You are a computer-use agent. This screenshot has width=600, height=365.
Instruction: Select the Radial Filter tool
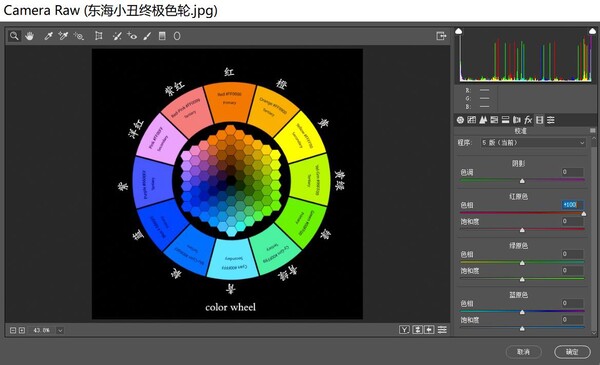[177, 36]
